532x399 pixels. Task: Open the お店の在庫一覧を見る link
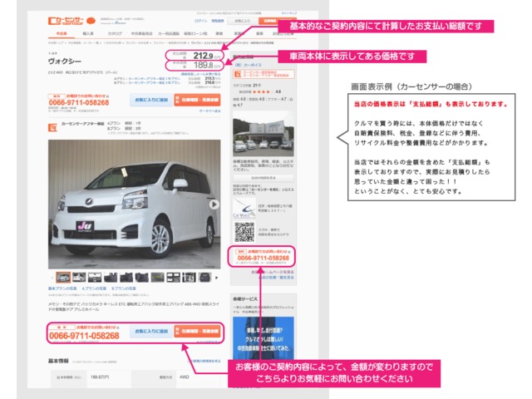[x=276, y=278]
